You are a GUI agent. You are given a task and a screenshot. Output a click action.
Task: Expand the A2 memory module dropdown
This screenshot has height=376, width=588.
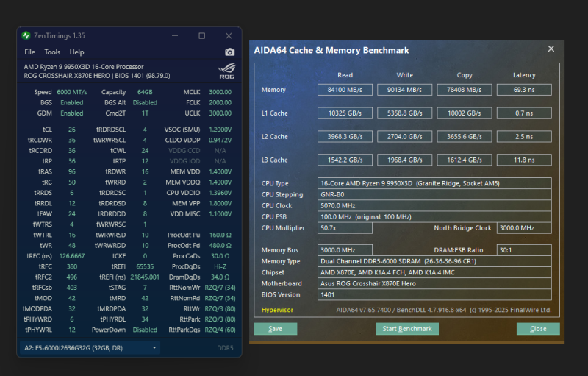tap(90, 348)
